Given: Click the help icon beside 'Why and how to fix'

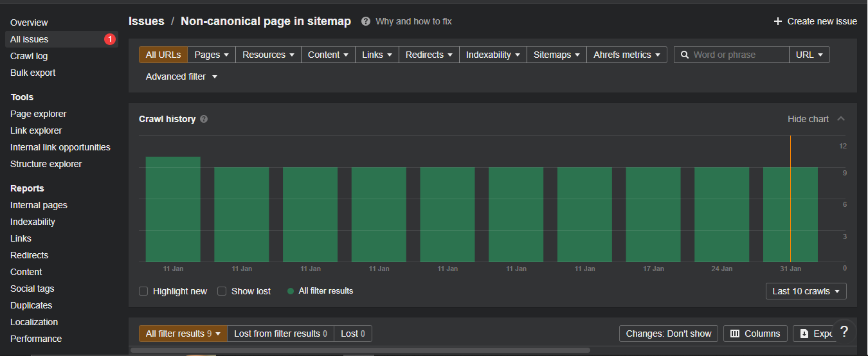Looking at the screenshot, I should click(x=366, y=21).
